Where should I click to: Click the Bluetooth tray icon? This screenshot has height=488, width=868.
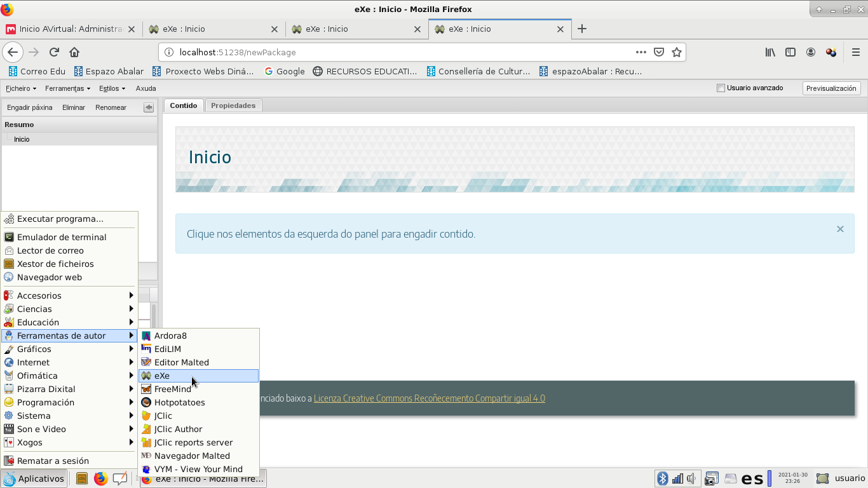(662, 478)
